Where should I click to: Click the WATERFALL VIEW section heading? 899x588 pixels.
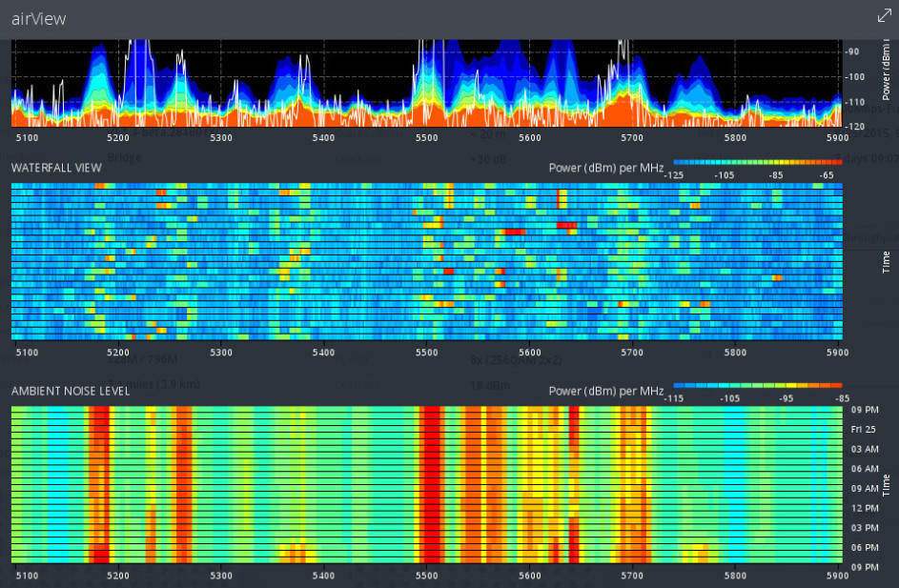tap(55, 167)
